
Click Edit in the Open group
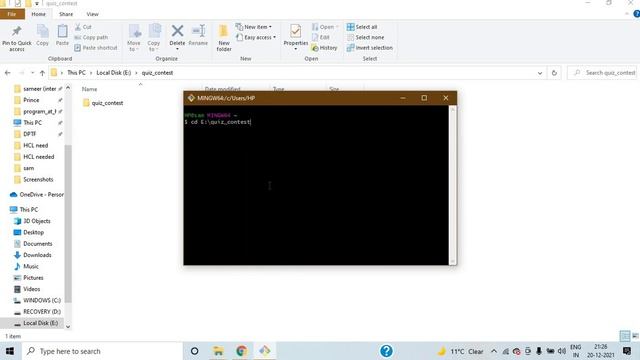(x=320, y=37)
